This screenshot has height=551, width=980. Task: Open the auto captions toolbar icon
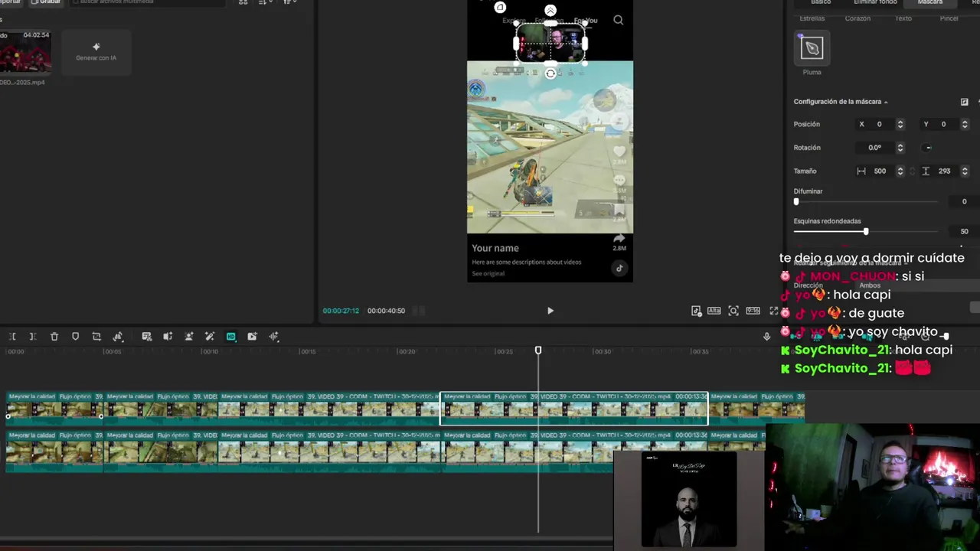pyautogui.click(x=147, y=337)
